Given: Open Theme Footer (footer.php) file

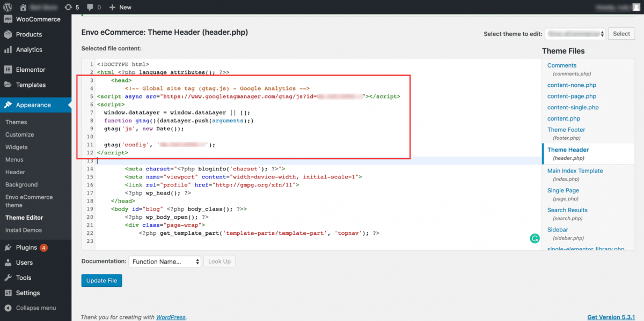Looking at the screenshot, I should [x=566, y=133].
